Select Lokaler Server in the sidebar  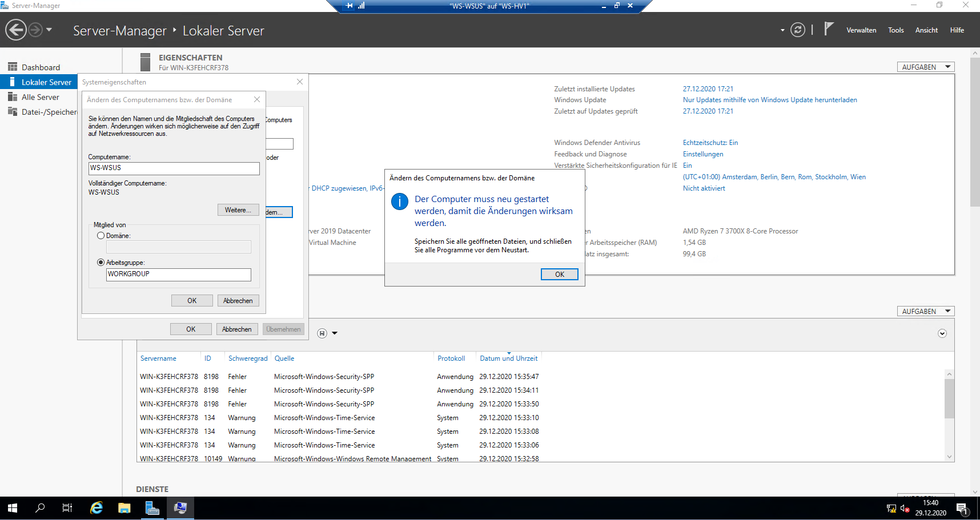[39, 82]
